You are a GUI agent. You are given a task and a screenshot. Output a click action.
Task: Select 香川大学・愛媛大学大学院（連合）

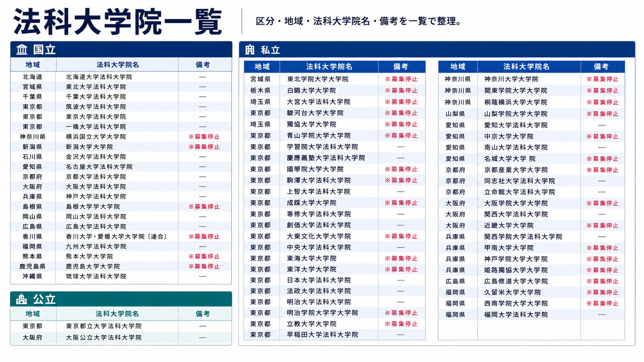tap(117, 237)
